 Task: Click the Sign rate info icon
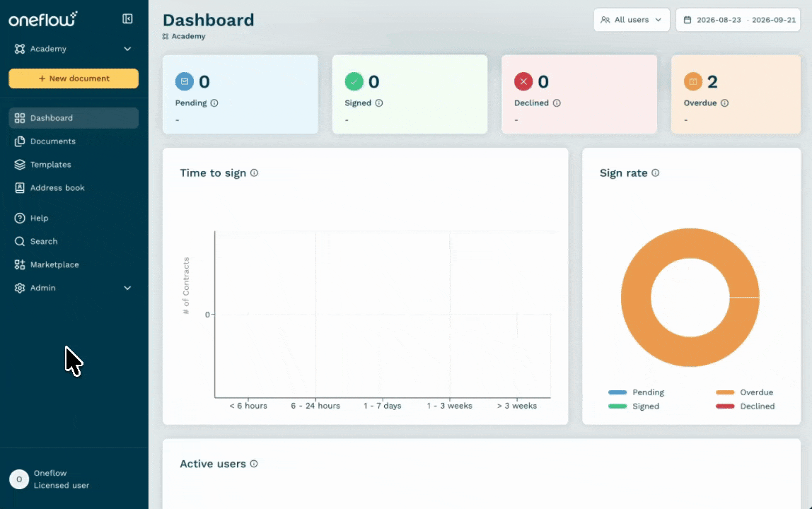point(656,173)
